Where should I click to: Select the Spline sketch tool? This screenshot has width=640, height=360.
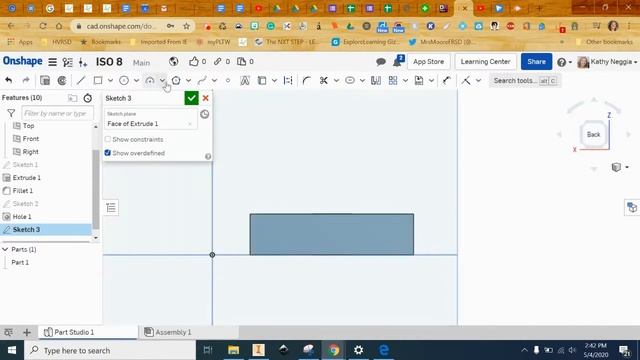[x=202, y=80]
